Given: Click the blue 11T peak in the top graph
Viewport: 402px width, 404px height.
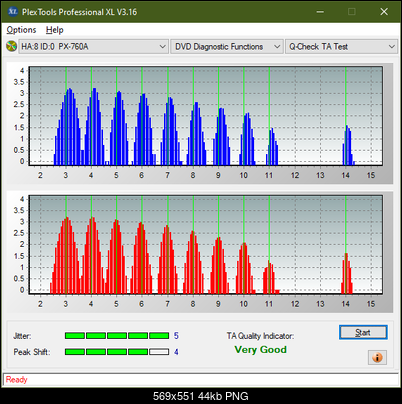Looking at the screenshot, I should point(272,147).
